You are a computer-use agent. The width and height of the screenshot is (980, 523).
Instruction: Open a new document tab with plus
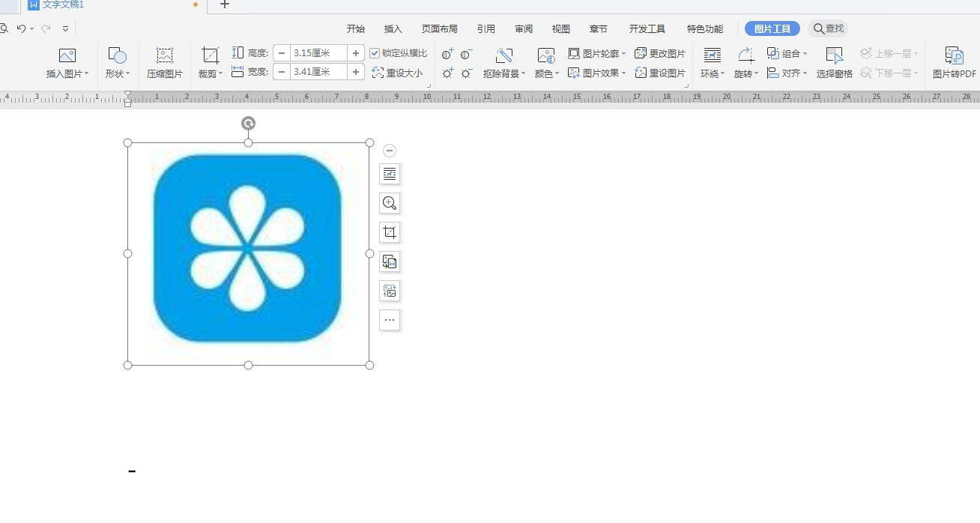(x=224, y=4)
